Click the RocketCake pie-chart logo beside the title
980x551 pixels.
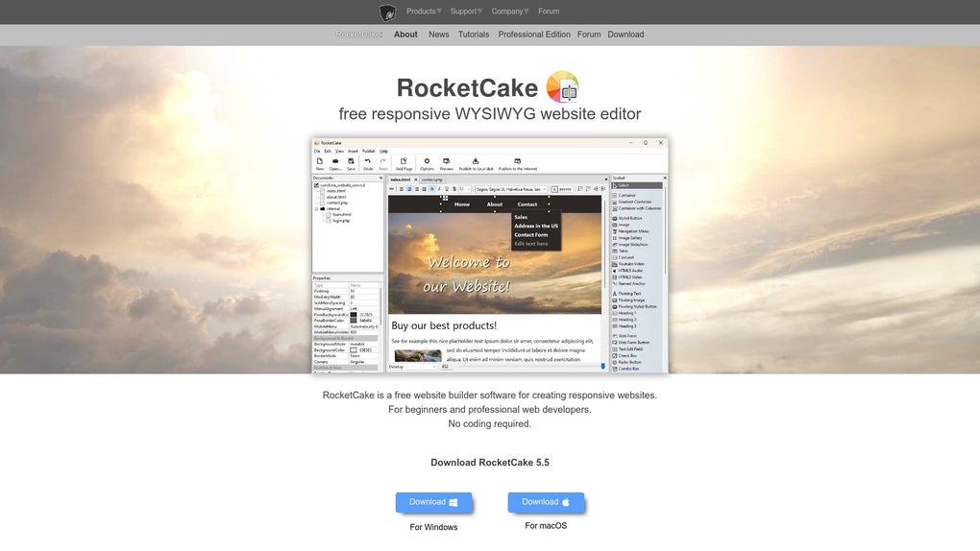coord(562,86)
